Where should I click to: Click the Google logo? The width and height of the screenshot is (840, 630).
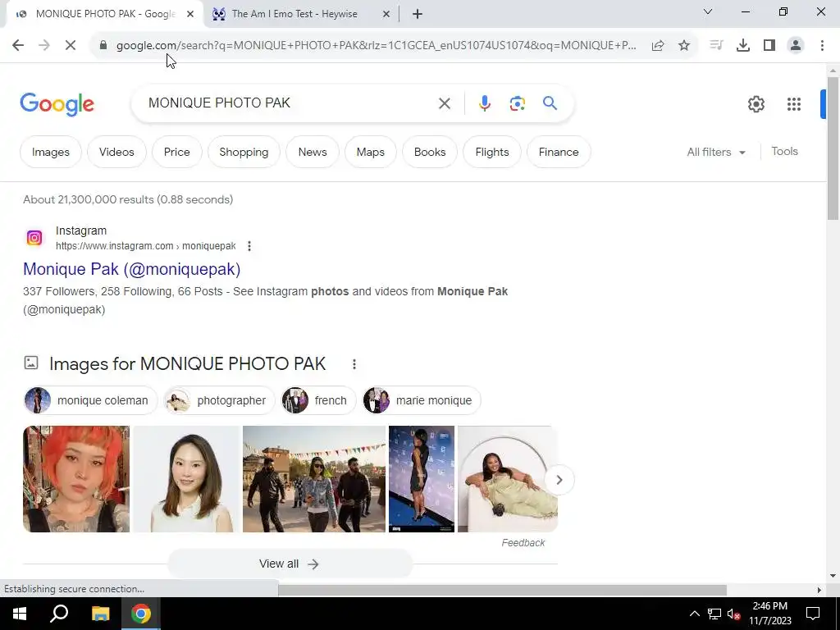(x=57, y=104)
